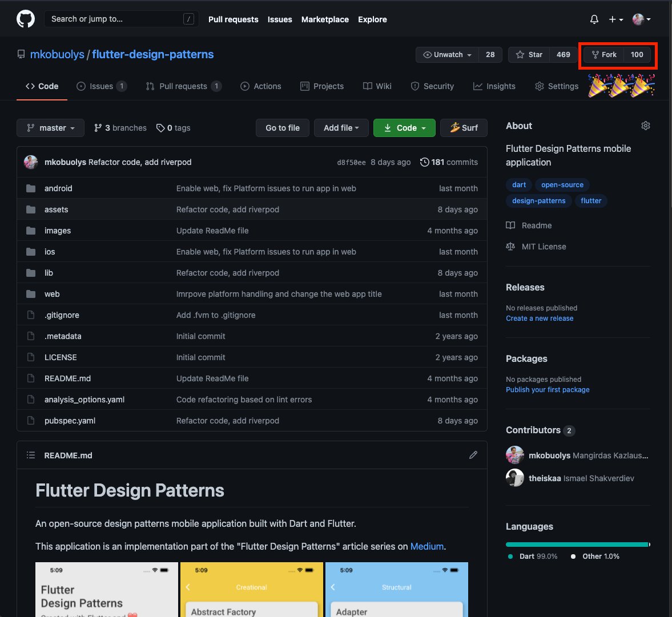The height and width of the screenshot is (617, 672).
Task: Open the analysis_options.yaml file
Action: click(84, 400)
